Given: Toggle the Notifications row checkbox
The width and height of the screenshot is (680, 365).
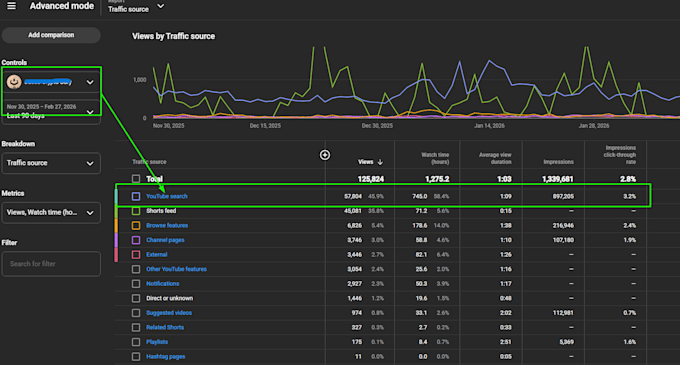Looking at the screenshot, I should click(136, 284).
